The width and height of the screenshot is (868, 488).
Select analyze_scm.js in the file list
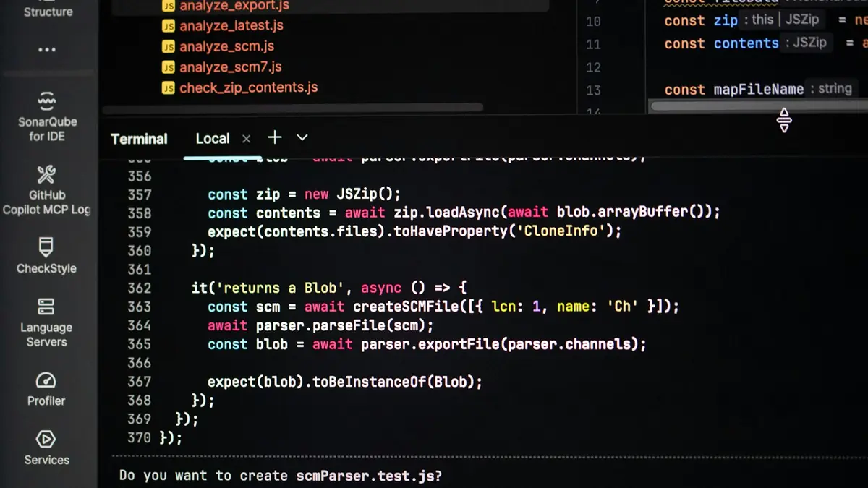(x=226, y=46)
